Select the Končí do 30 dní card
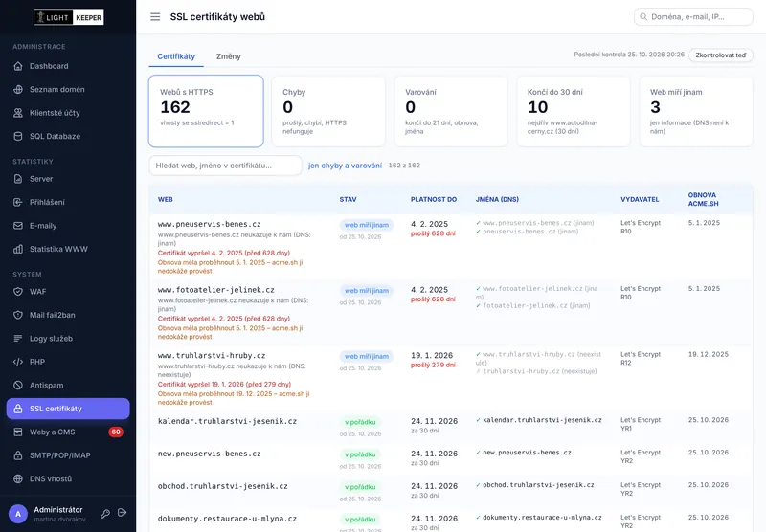Screen dimensions: 766x532 (574, 111)
